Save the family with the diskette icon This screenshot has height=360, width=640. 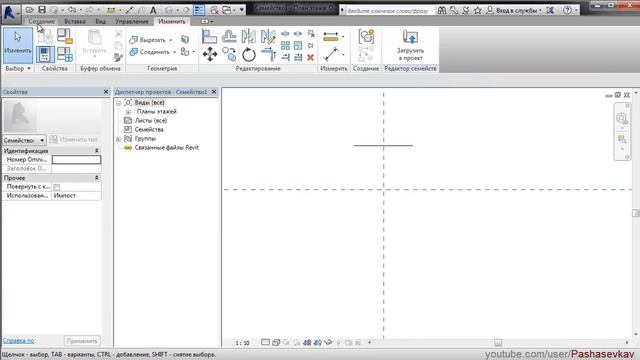coord(42,10)
